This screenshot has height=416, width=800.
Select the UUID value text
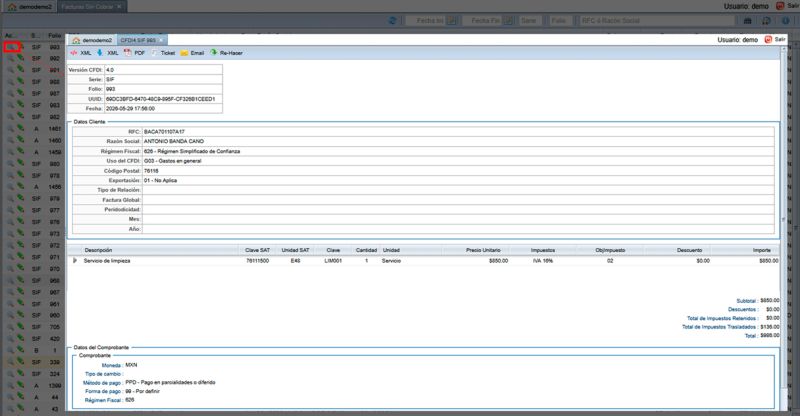click(161, 99)
